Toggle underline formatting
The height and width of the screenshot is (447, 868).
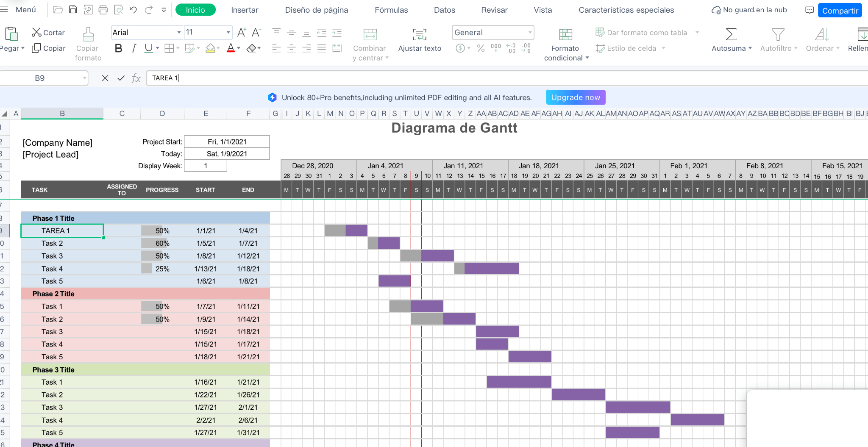point(147,48)
